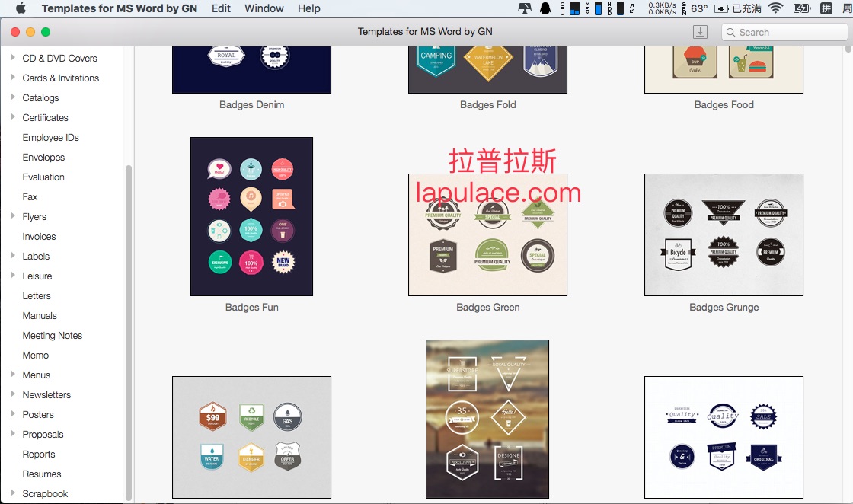Select Memo in the sidebar

coord(35,355)
